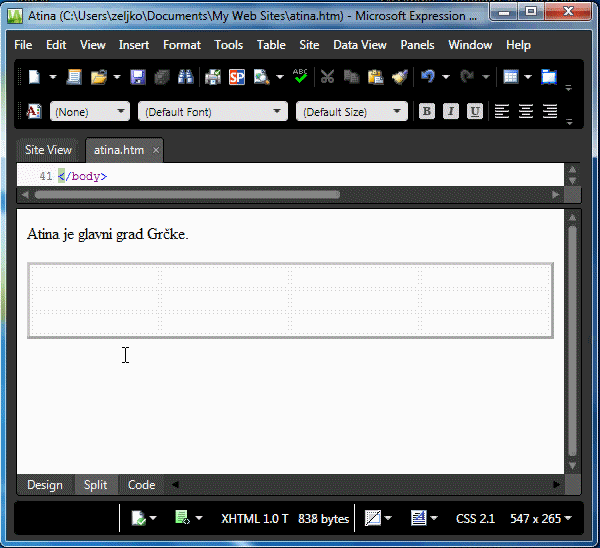Toggle Italic formatting button
Viewport: 600px width, 548px height.
click(451, 111)
